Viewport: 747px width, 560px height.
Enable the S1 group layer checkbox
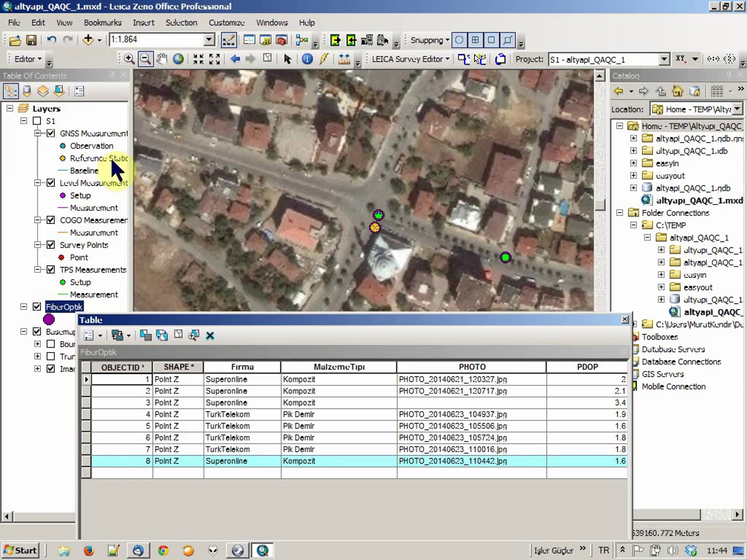coord(37,121)
